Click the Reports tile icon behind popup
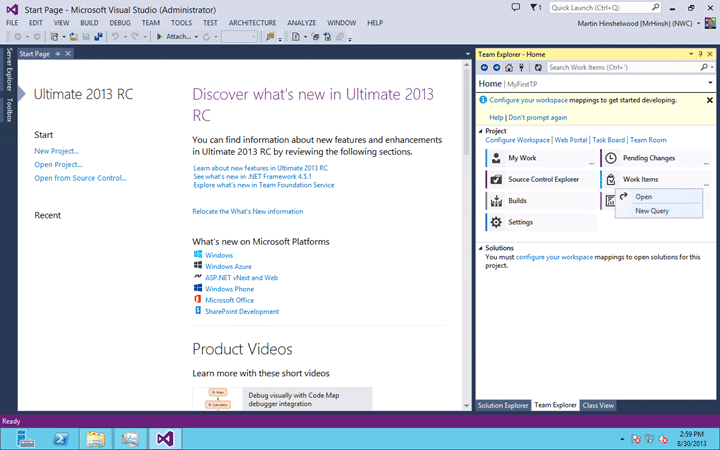Screen dimensions: 720x450 tap(609, 201)
